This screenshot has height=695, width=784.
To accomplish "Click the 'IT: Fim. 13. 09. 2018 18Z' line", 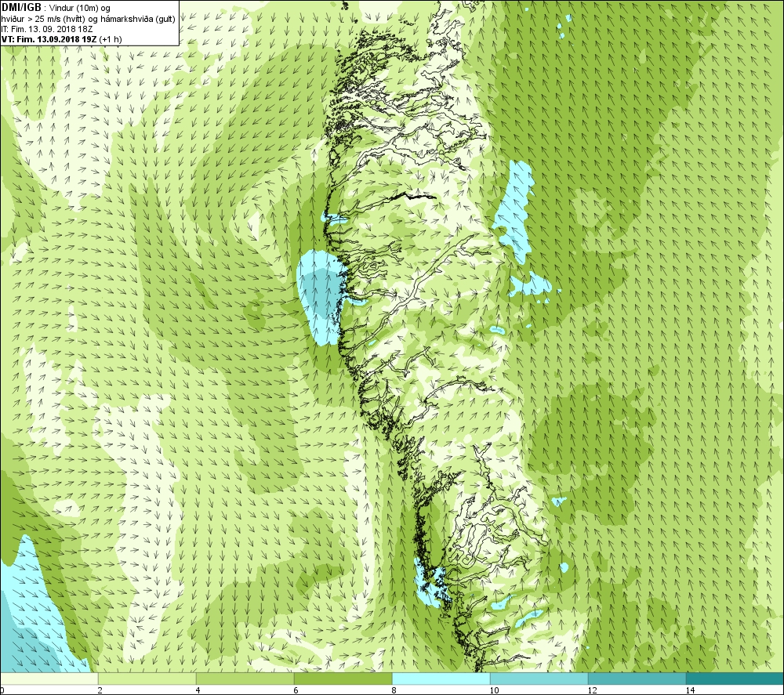I will click(x=47, y=29).
